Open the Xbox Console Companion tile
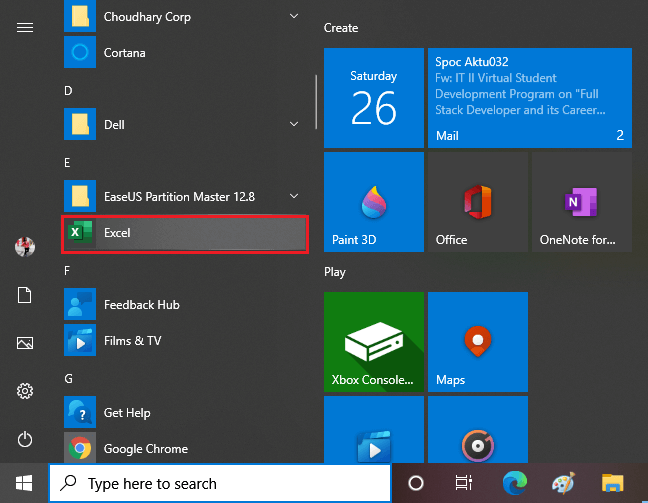 pos(374,342)
